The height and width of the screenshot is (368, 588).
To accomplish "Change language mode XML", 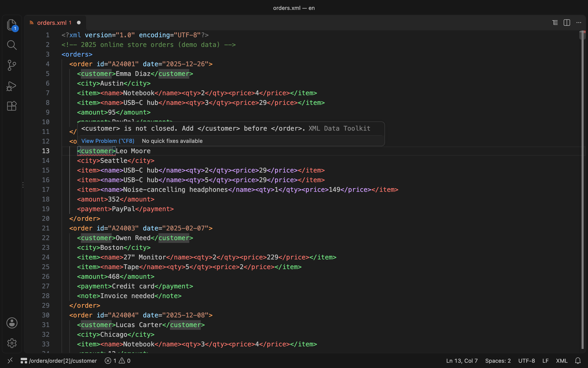I will point(562,360).
